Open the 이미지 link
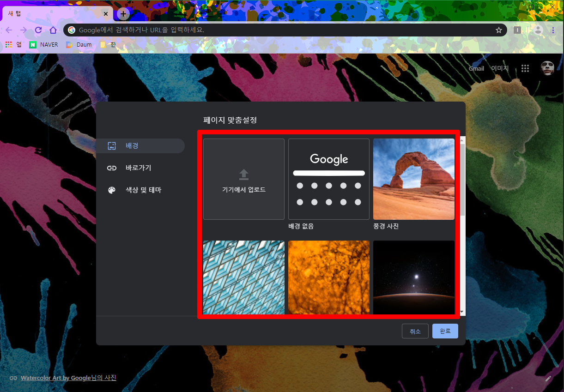The image size is (564, 392). pyautogui.click(x=500, y=68)
